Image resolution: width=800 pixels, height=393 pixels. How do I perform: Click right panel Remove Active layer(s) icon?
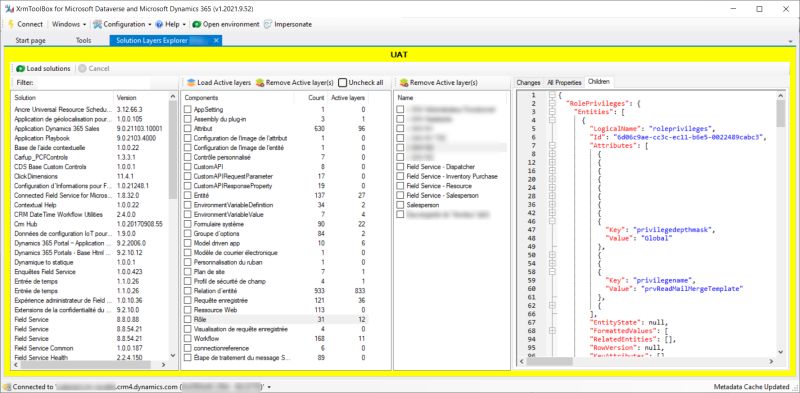coord(404,82)
